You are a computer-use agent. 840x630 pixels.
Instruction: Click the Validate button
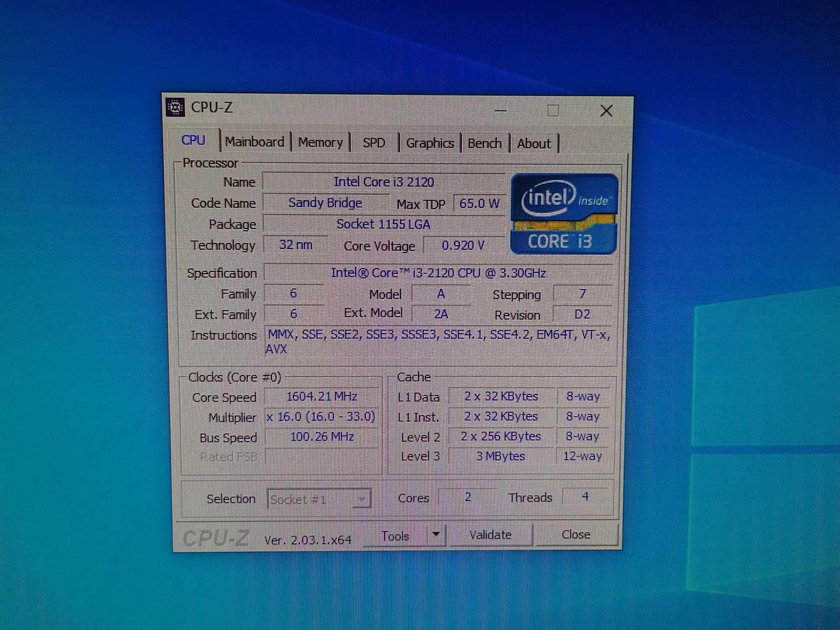click(491, 535)
